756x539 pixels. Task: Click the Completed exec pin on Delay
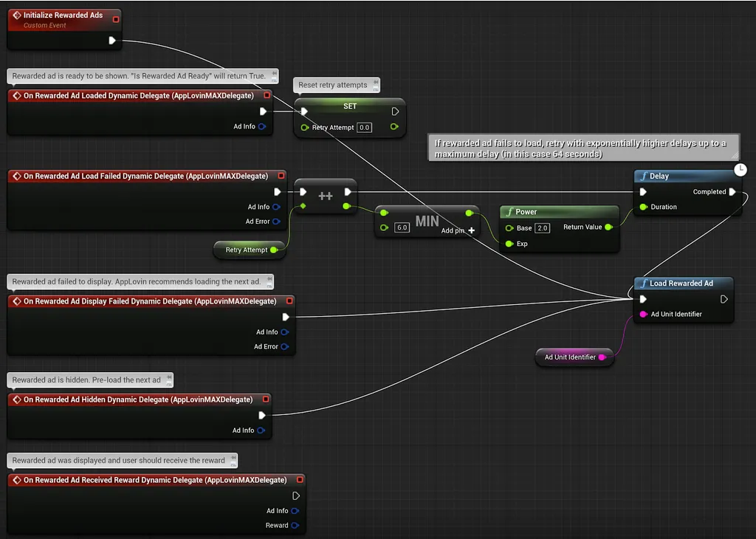click(732, 192)
